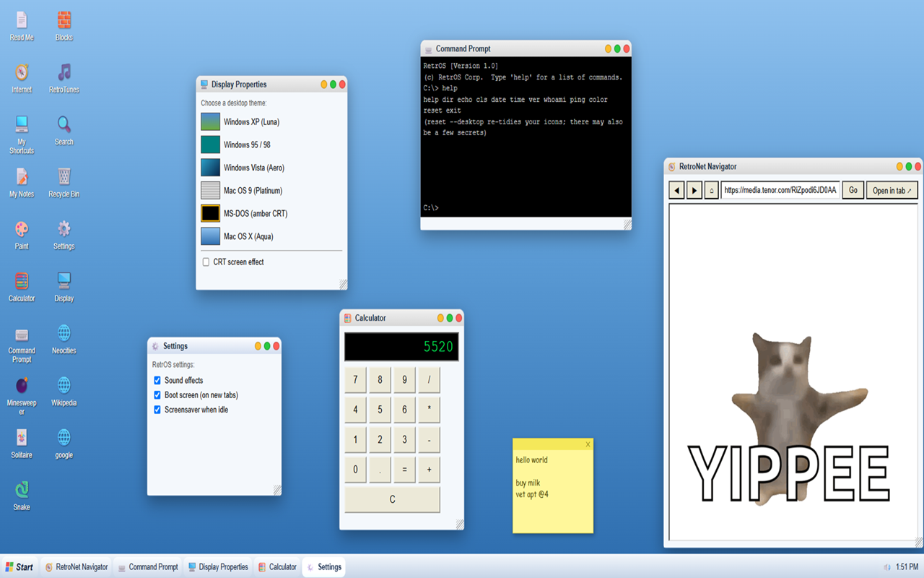Image resolution: width=924 pixels, height=578 pixels.
Task: Launch the Snake desktop icon
Action: pos(22,495)
